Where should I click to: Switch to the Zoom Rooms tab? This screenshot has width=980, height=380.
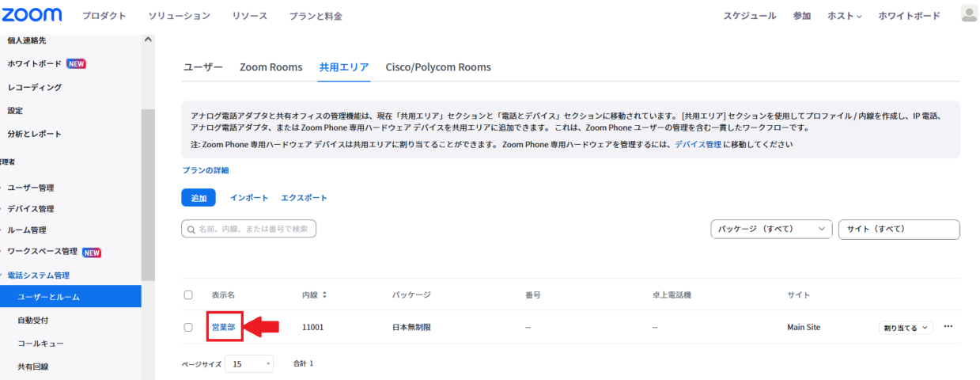(x=271, y=67)
